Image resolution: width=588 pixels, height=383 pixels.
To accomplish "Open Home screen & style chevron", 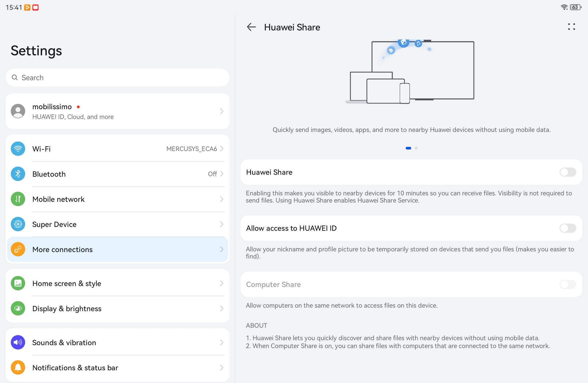I will (x=222, y=283).
